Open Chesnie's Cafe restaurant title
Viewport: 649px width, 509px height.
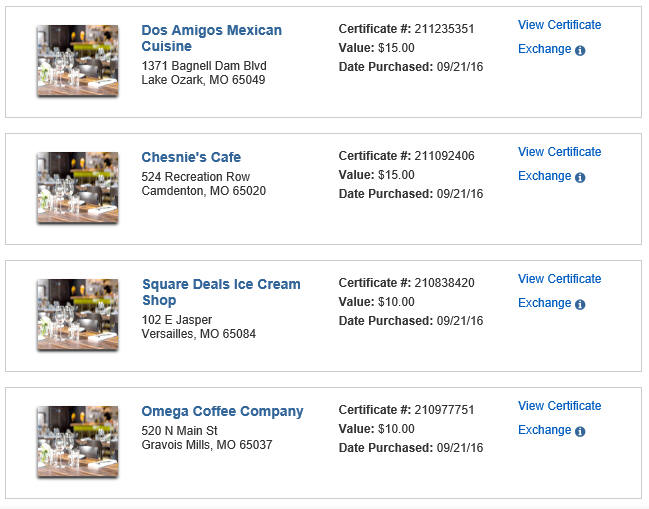pos(191,157)
